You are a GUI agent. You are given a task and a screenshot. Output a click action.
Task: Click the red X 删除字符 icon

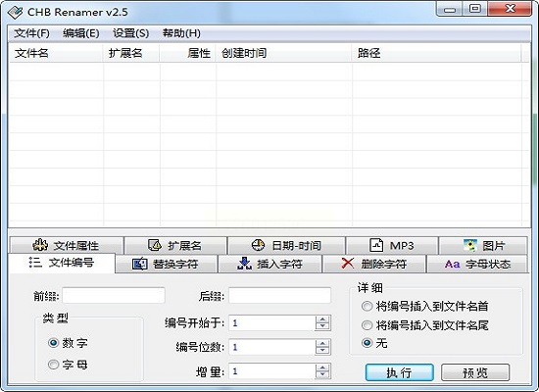[348, 264]
